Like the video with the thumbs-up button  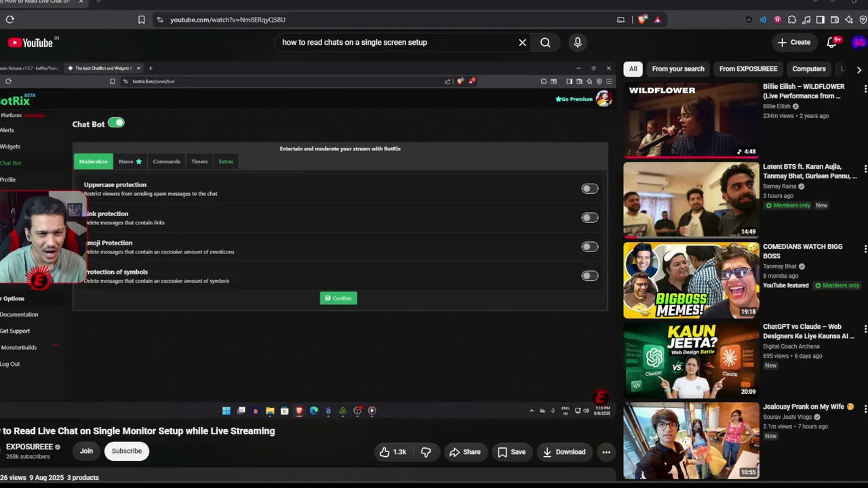point(393,452)
